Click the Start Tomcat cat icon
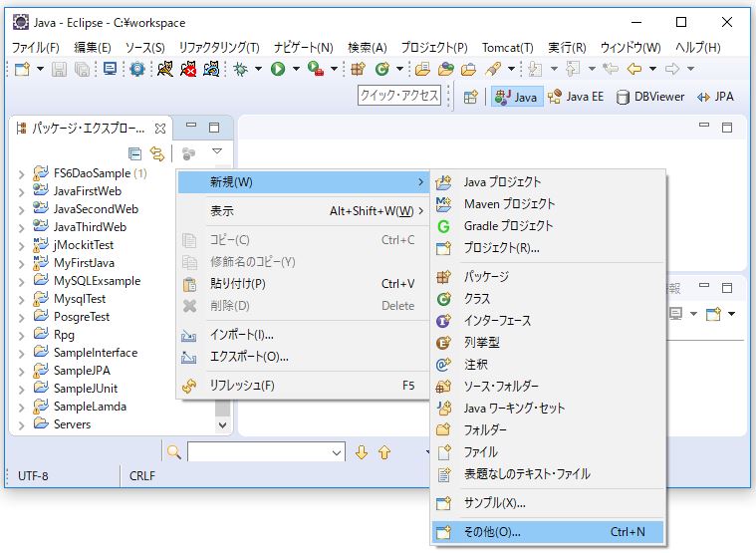The width and height of the screenshot is (756, 553). 165,69
